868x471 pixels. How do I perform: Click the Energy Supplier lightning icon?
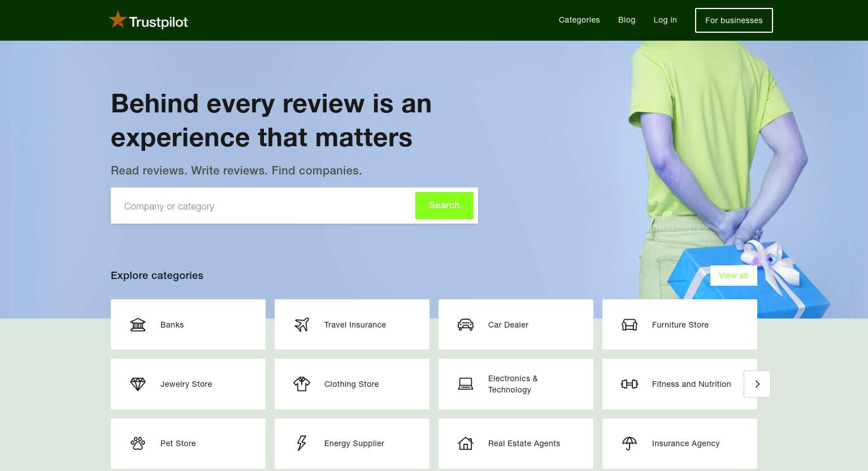pos(302,443)
